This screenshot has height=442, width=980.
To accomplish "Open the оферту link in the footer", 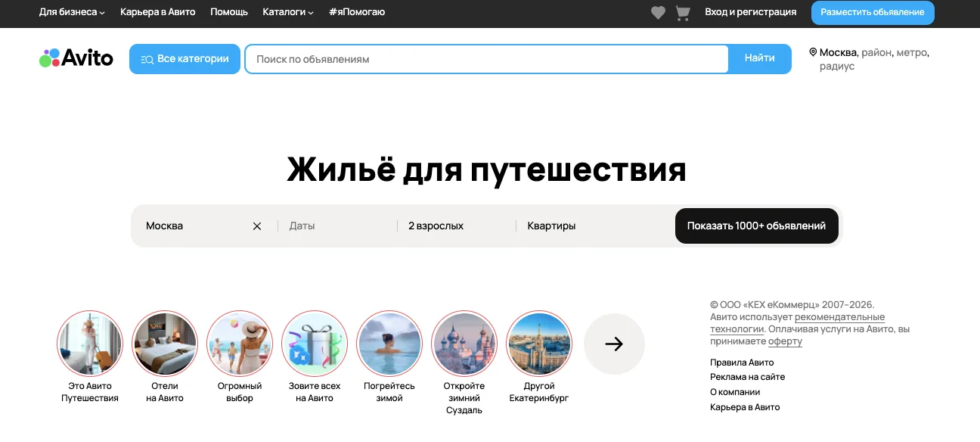I will click(785, 341).
